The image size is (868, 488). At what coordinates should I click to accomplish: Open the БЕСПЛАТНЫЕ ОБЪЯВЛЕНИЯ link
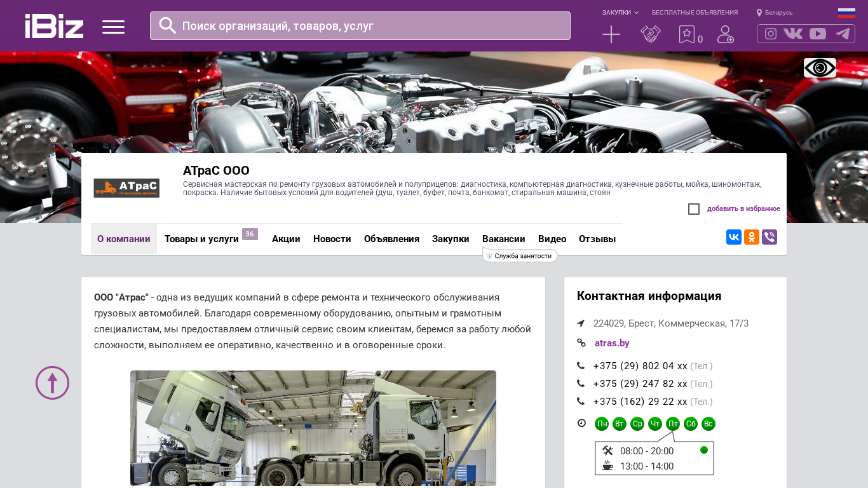click(695, 13)
